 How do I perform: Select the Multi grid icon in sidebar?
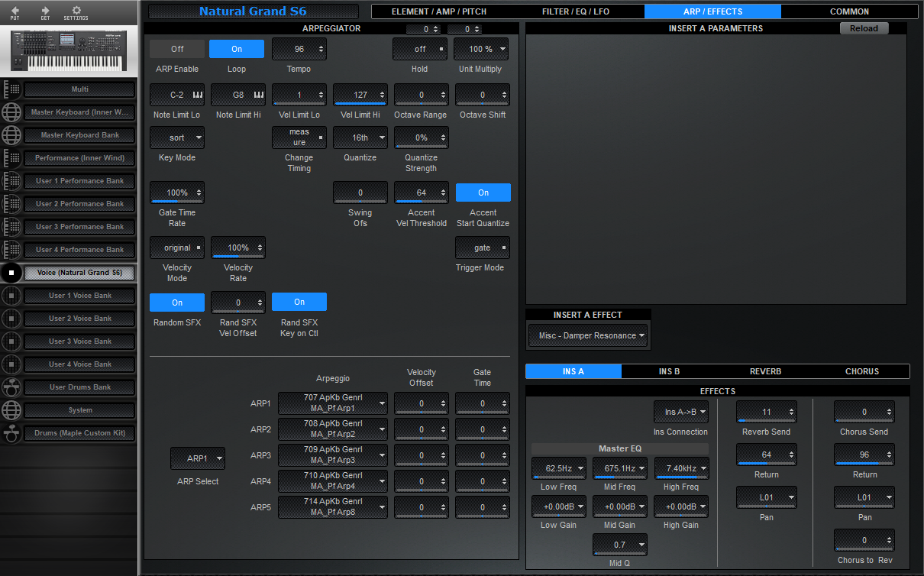click(x=12, y=89)
